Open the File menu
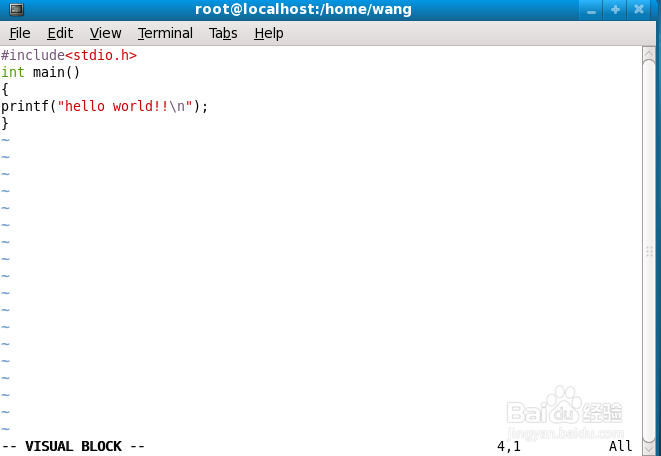 (x=20, y=33)
